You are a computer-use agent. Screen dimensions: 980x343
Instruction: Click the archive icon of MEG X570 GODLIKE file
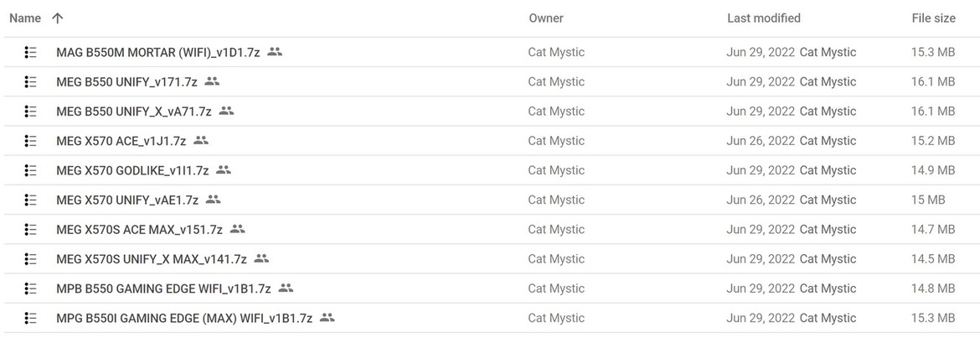tap(31, 170)
